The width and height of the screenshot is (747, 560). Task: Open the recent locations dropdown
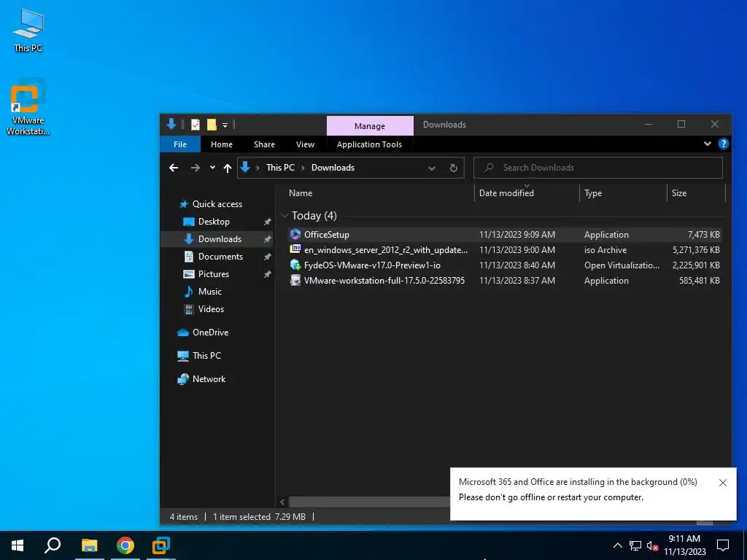[x=212, y=168]
